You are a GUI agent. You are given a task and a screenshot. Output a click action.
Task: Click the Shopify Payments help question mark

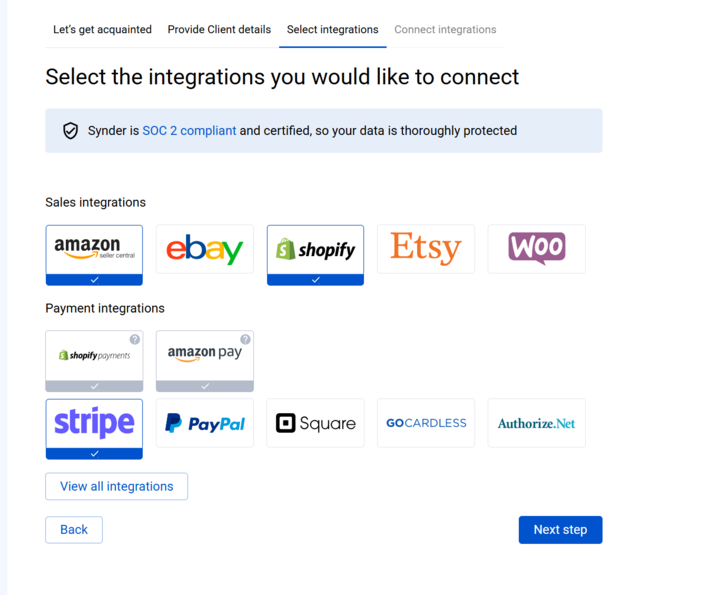click(135, 340)
